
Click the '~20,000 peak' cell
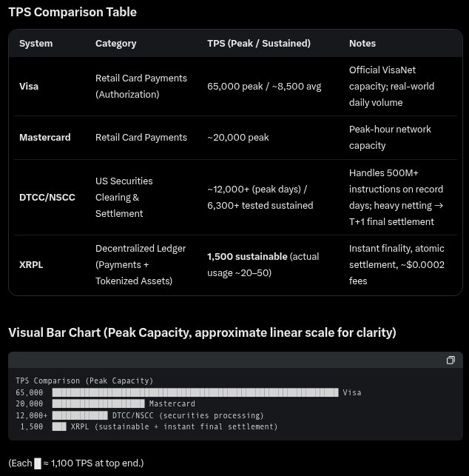point(238,137)
